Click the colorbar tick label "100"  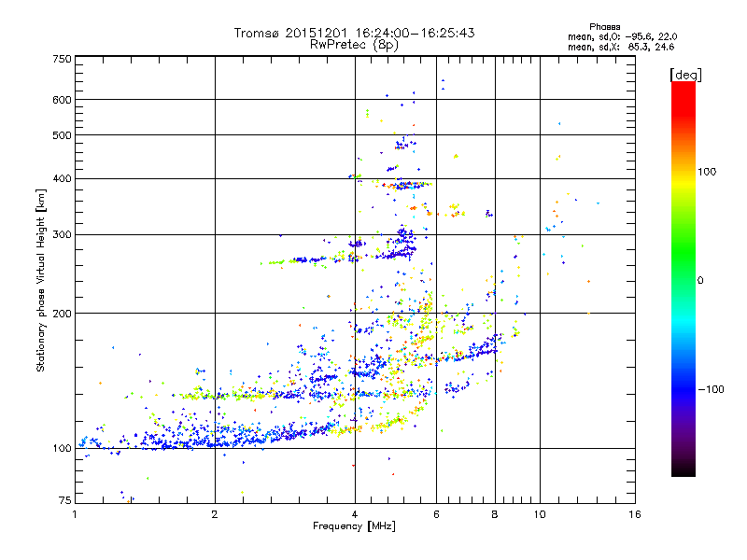pyautogui.click(x=707, y=172)
